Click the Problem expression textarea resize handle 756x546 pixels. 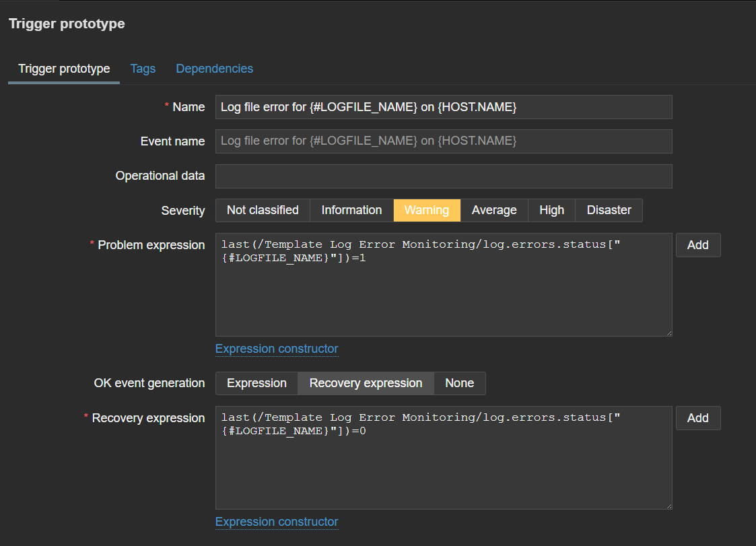(668, 333)
